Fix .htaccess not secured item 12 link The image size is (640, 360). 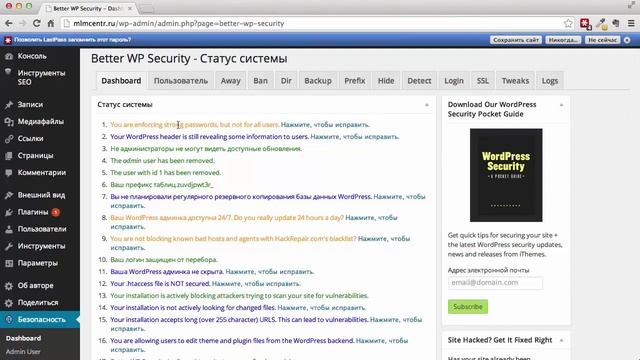pos(256,284)
